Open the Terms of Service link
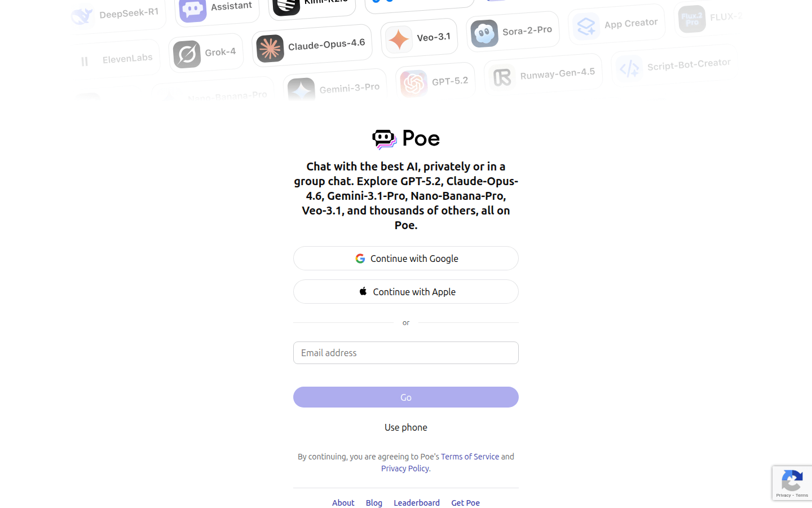812x508 pixels. coord(470,457)
